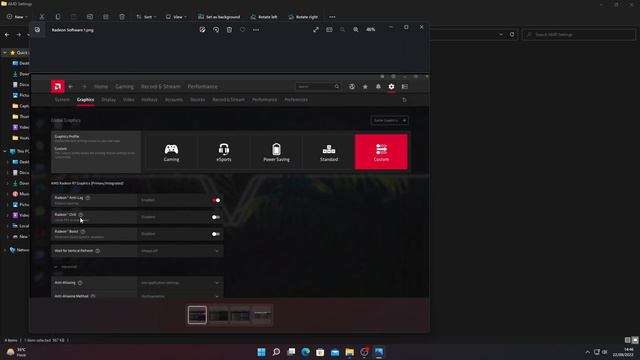Zoom out of the photo
Viewport: 640px width, 360px height.
pyautogui.click(x=342, y=30)
